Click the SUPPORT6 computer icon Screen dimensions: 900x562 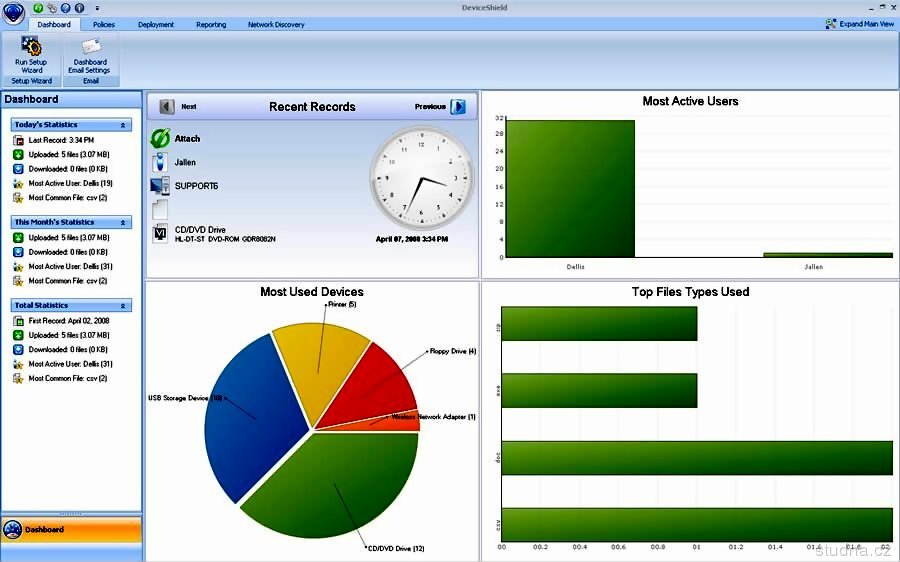(x=160, y=186)
